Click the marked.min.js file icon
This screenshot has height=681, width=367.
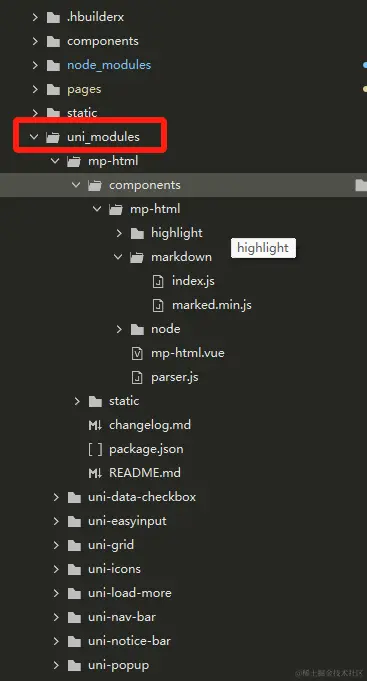click(x=159, y=305)
